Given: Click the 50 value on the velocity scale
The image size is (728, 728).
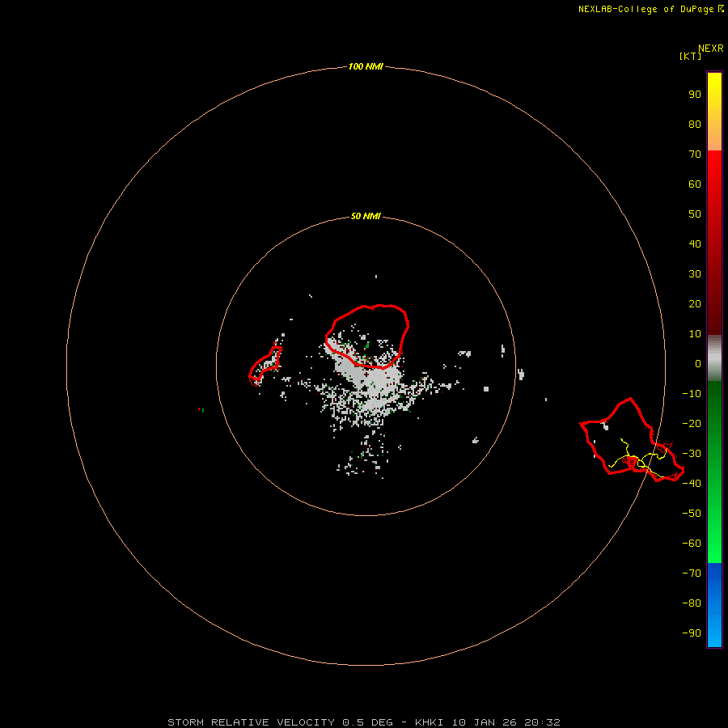Looking at the screenshot, I should (695, 214).
